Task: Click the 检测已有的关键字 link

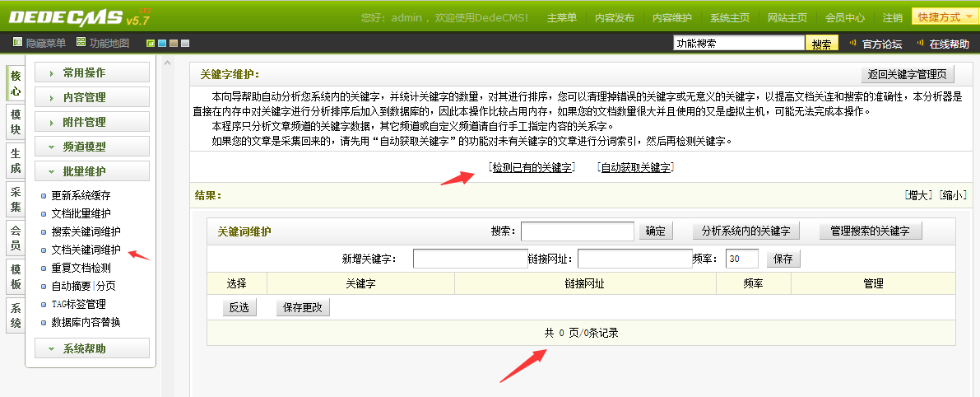Action: click(532, 168)
